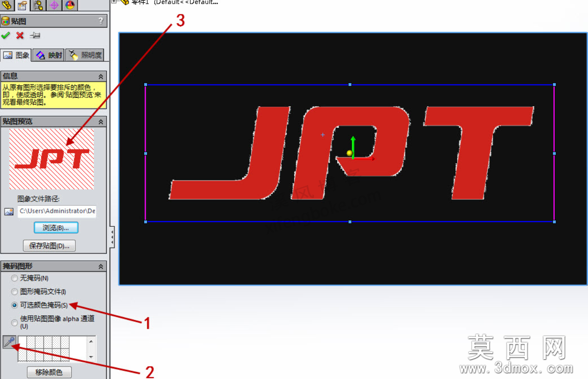Click the top-middle decal resize handle

[350, 84]
